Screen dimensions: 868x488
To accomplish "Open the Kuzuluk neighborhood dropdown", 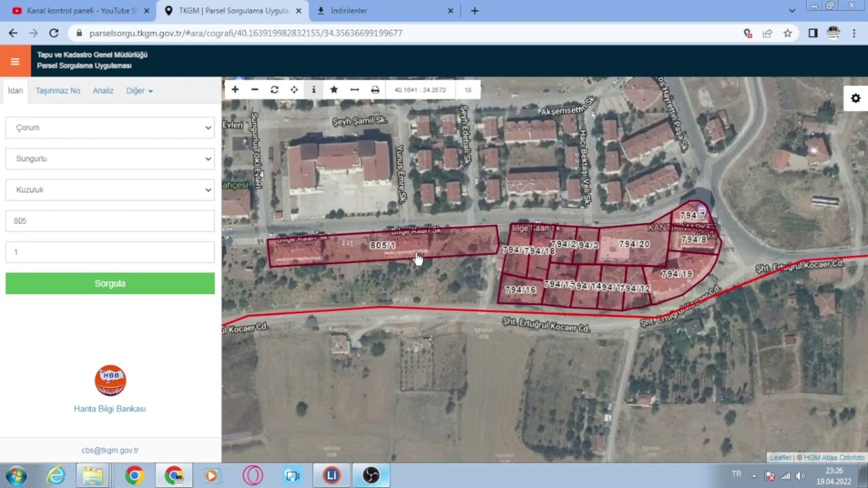I will pyautogui.click(x=110, y=190).
